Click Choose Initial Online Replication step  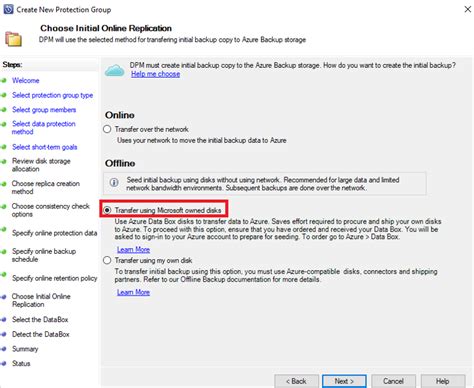point(41,300)
